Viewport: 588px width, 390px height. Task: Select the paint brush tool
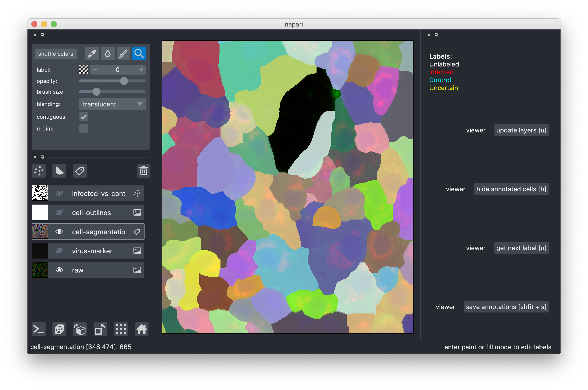point(123,53)
